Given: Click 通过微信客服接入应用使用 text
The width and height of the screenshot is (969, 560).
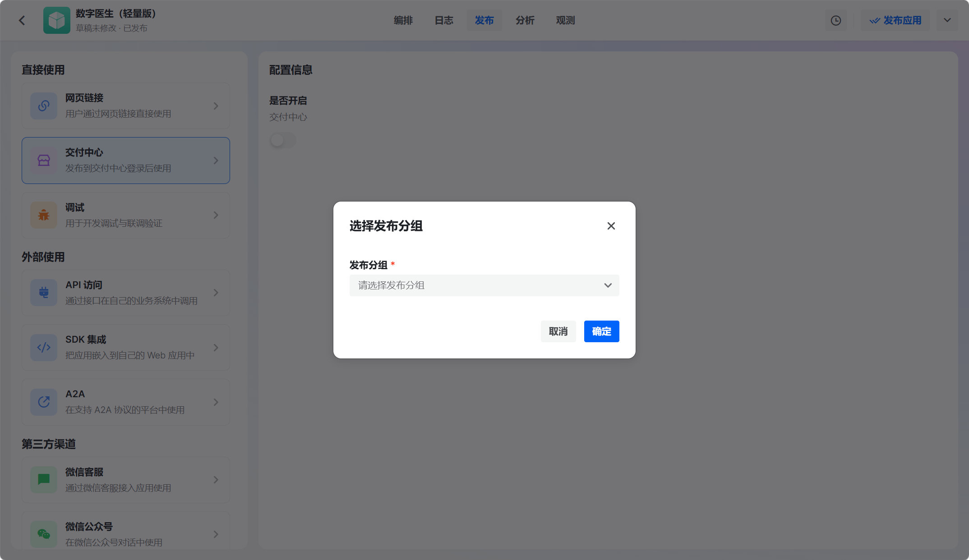Looking at the screenshot, I should coord(118,488).
